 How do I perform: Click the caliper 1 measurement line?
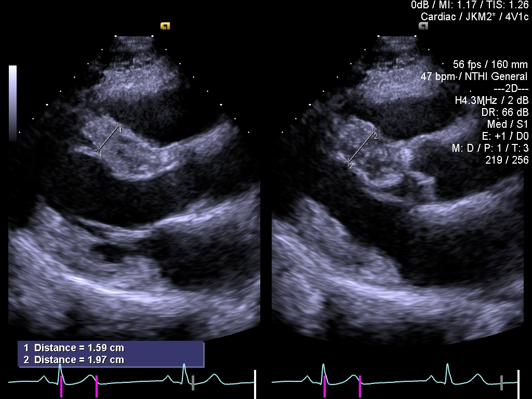click(x=108, y=138)
